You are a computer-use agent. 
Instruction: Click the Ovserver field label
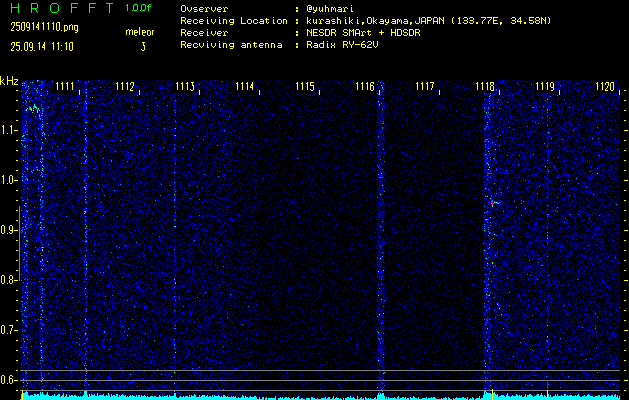204,9
